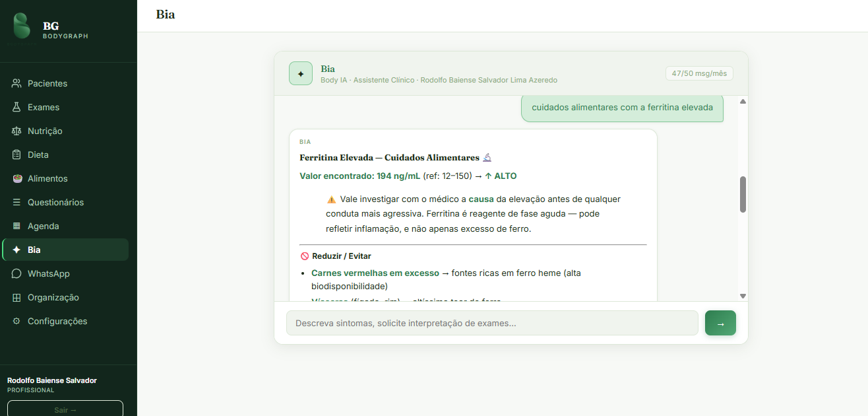868x416 pixels.
Task: Click the WhatsApp chat bubble icon
Action: click(x=16, y=273)
